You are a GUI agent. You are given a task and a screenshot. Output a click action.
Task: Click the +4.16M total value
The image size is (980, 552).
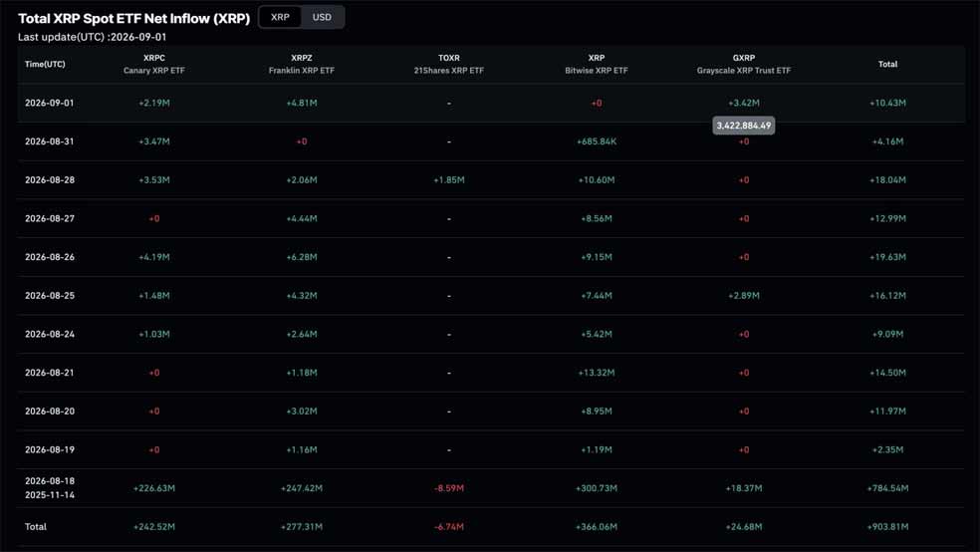point(887,141)
